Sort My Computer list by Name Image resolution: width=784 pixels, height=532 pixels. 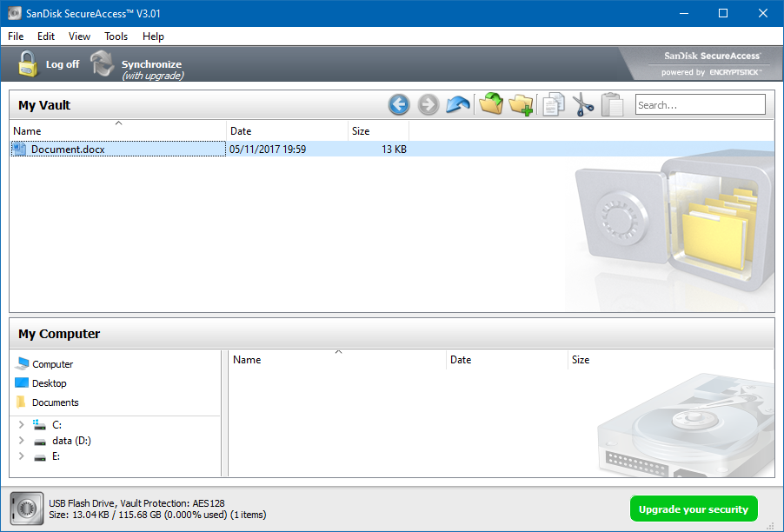[x=338, y=360]
